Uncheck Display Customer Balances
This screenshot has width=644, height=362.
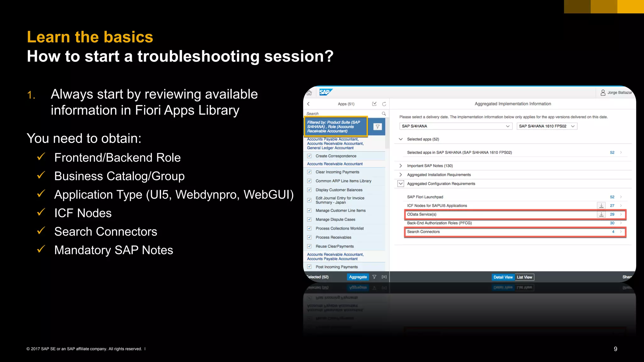tap(309, 190)
